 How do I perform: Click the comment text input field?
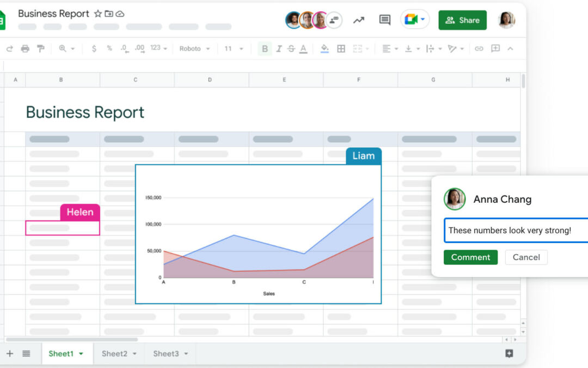(x=515, y=231)
